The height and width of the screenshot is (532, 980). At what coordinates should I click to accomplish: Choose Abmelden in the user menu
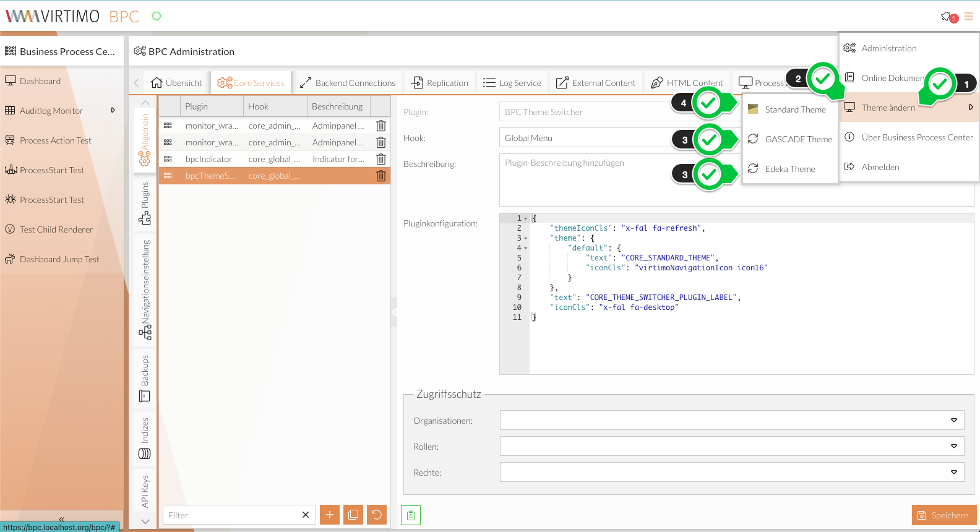(880, 167)
